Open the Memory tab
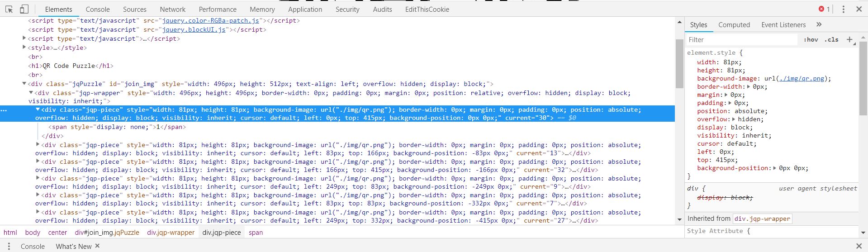 (x=262, y=9)
